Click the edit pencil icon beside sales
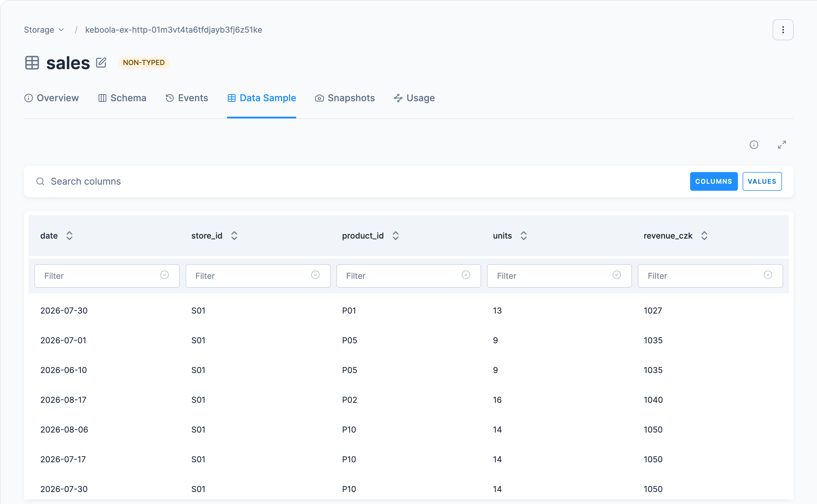Screen dimensions: 817x504 [101, 62]
